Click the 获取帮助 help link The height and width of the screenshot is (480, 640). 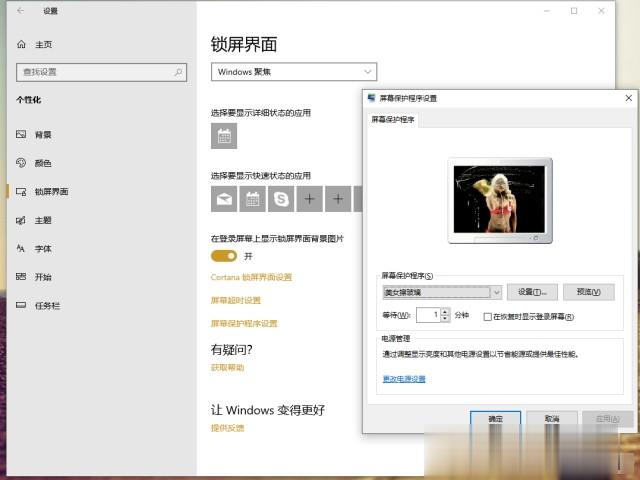coord(228,368)
